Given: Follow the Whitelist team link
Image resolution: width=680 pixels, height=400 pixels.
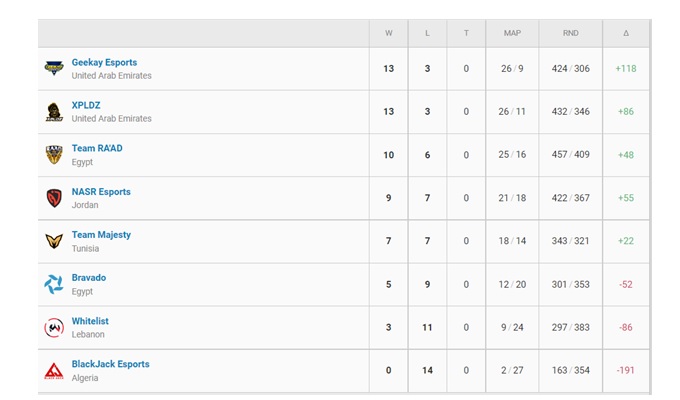Looking at the screenshot, I should (90, 321).
